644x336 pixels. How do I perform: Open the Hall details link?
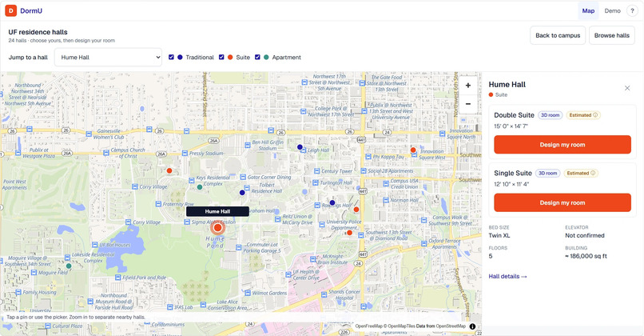[x=507, y=276]
